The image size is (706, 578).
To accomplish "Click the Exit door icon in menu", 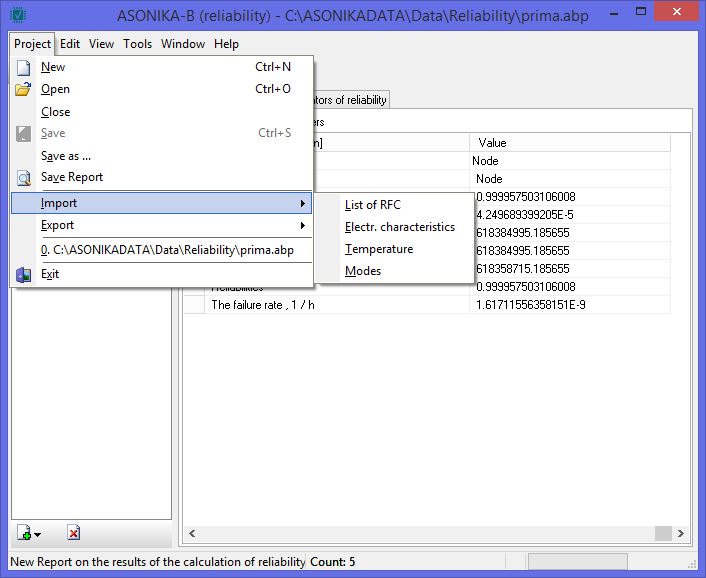I will [x=24, y=275].
